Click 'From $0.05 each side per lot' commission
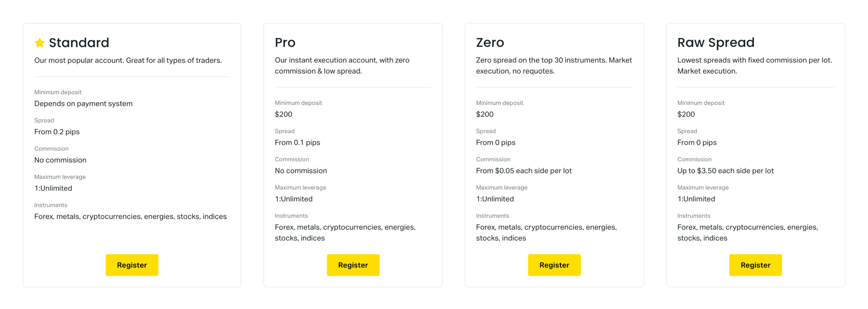 tap(524, 171)
